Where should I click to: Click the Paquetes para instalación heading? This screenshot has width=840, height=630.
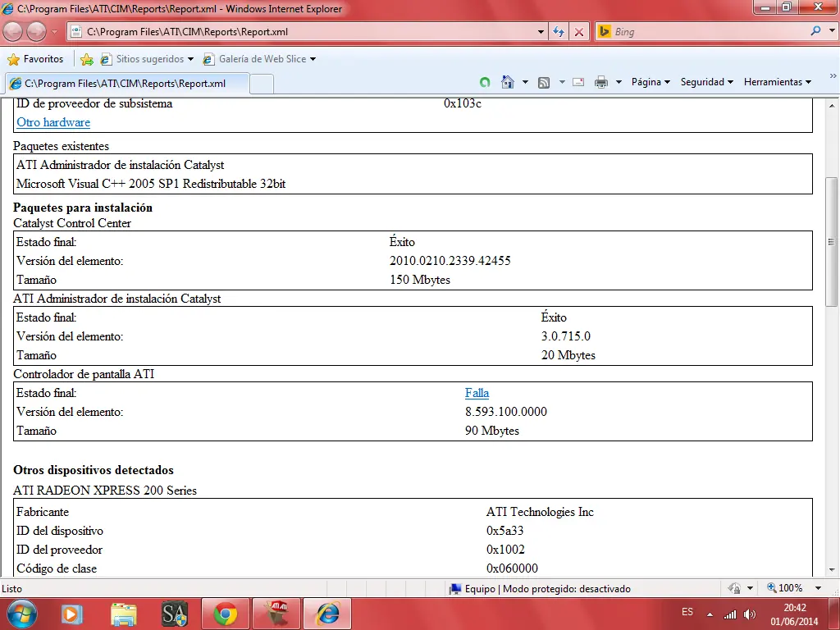click(83, 208)
